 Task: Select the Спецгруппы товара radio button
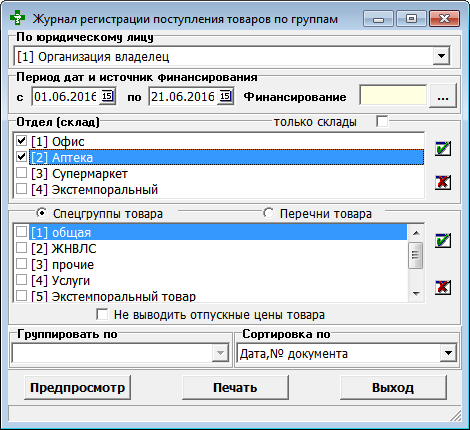pyautogui.click(x=41, y=213)
